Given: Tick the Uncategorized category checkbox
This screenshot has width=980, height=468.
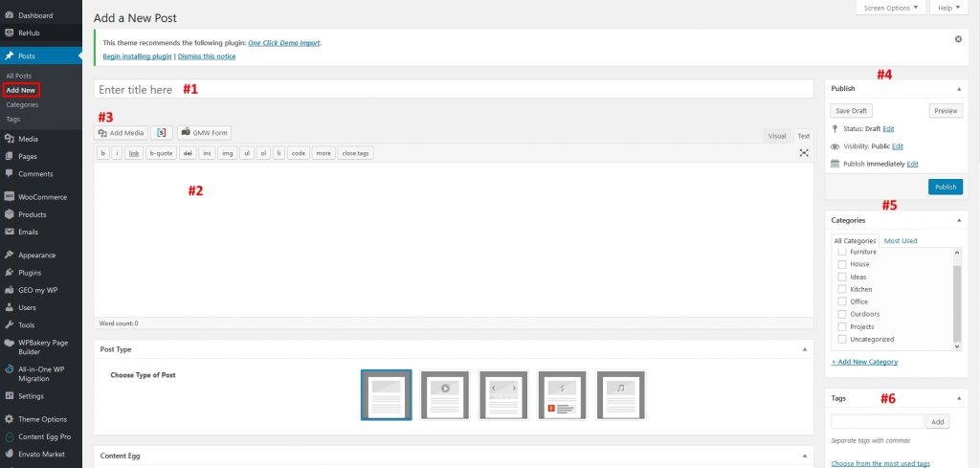Looking at the screenshot, I should 842,339.
